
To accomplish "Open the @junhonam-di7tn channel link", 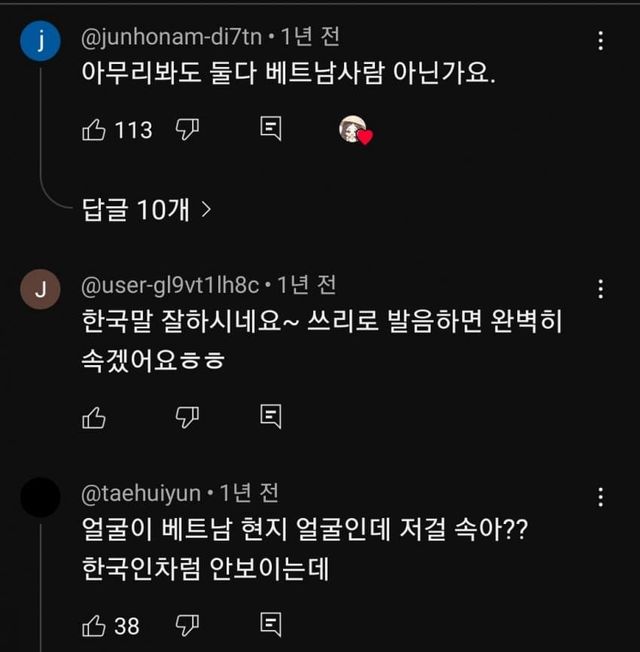I will (170, 37).
